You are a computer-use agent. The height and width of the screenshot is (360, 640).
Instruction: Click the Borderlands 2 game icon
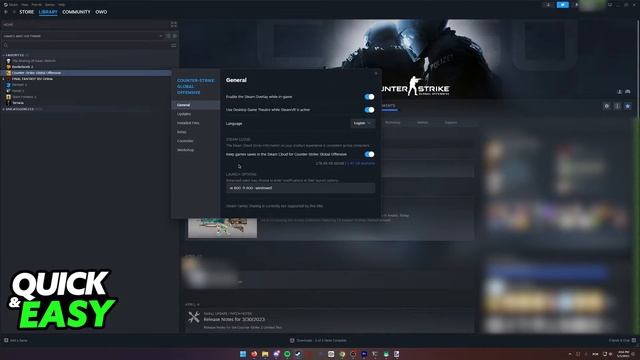[x=8, y=67]
